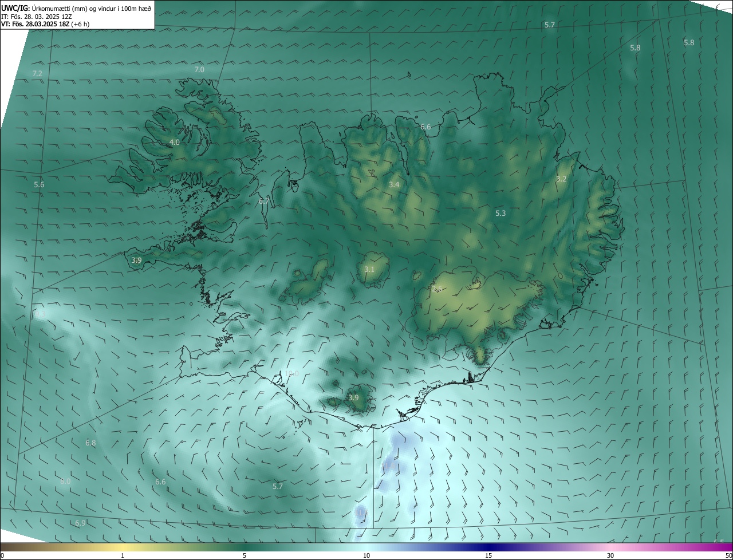Click the dark blue segment of the color scale
This screenshot has height=560, width=733.
[x=488, y=547]
